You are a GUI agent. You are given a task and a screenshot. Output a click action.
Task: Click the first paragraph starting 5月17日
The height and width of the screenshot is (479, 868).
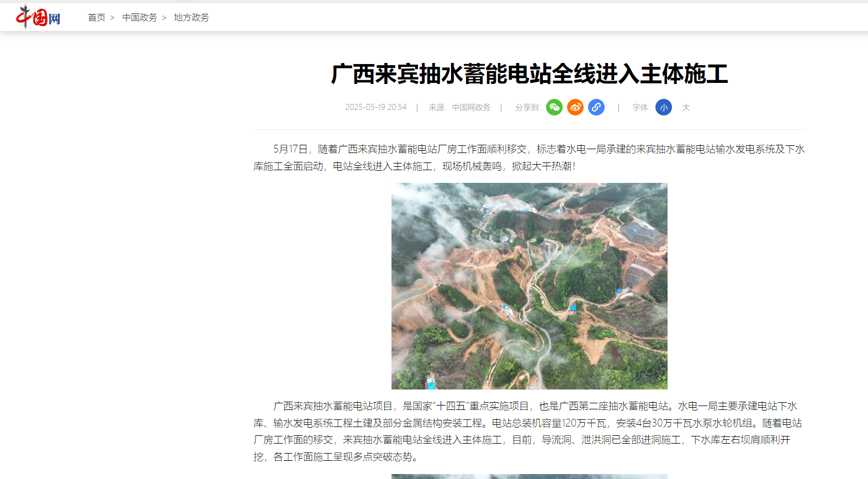(530, 157)
